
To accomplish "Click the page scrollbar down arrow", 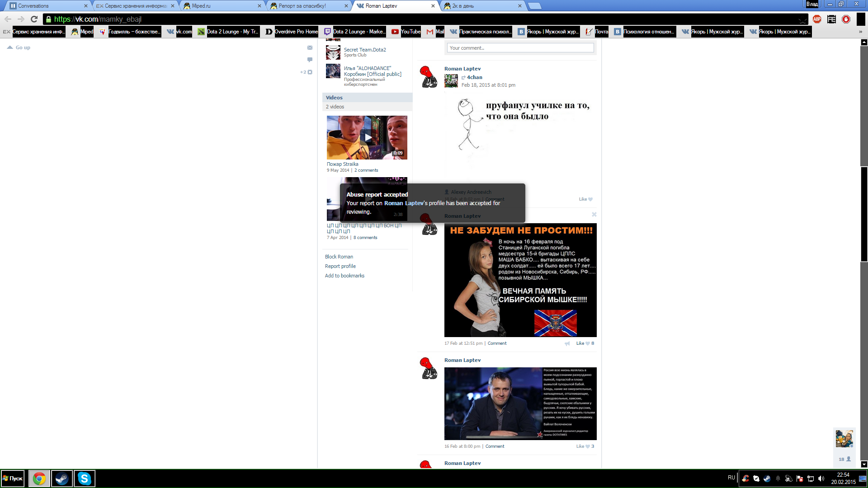I will tap(864, 465).
